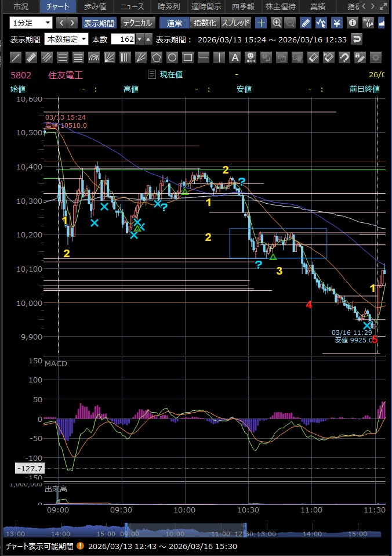Open the dropdown arrow beside the 162 bar count
This screenshot has width=392, height=556.
click(139, 39)
